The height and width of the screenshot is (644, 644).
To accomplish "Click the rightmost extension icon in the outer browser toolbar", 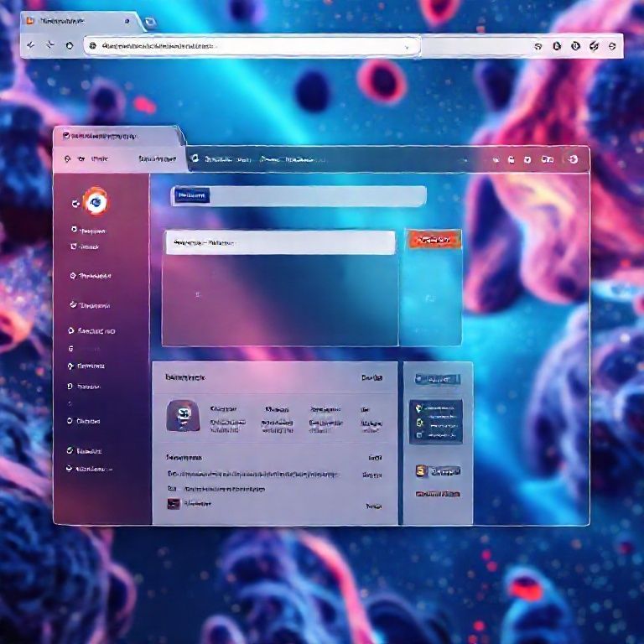I will coord(612,47).
